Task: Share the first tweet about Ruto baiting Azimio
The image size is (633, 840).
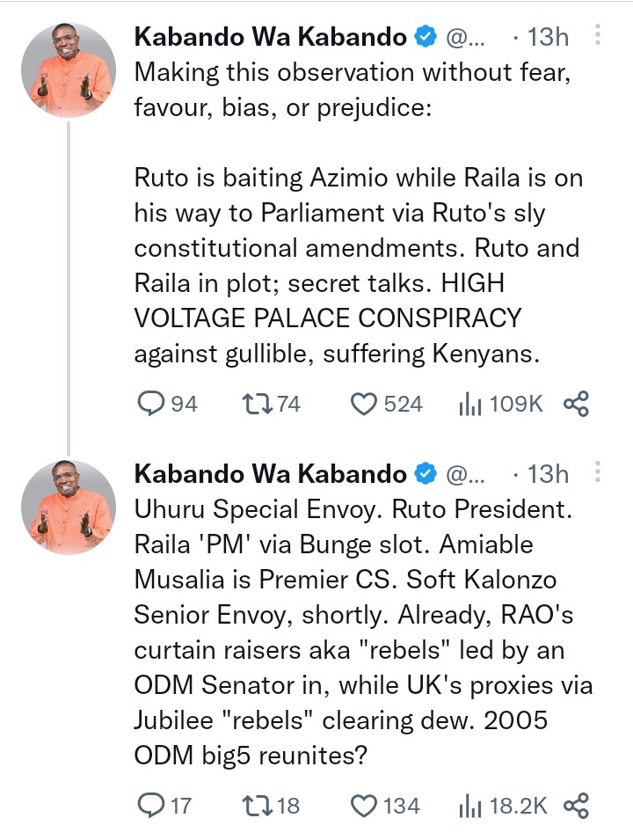Action: [575, 404]
